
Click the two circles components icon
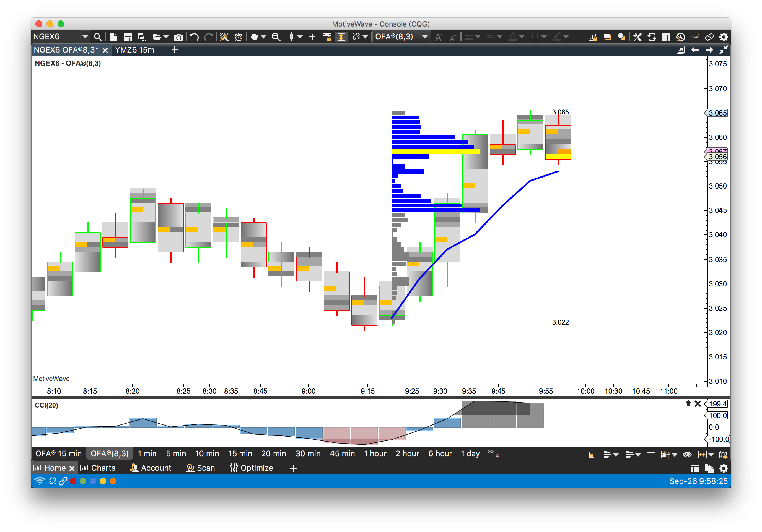[x=622, y=37]
